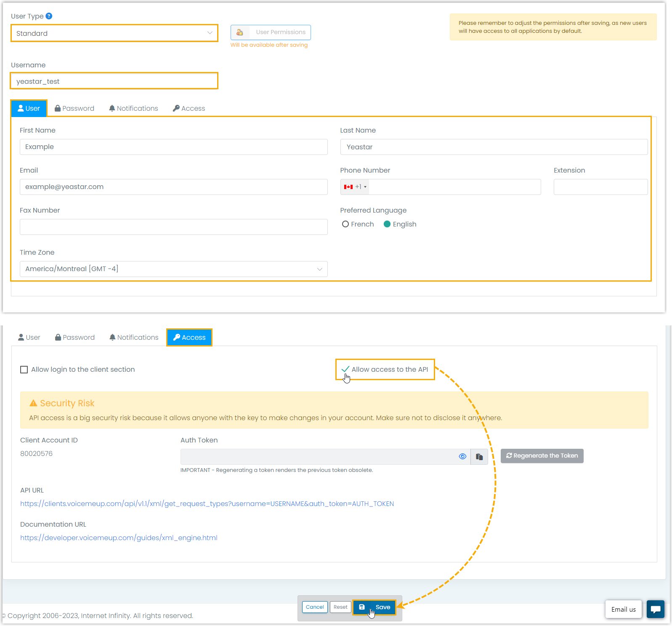Viewport: 672px width, 626px height.
Task: Click the Email us button
Action: coord(623,609)
